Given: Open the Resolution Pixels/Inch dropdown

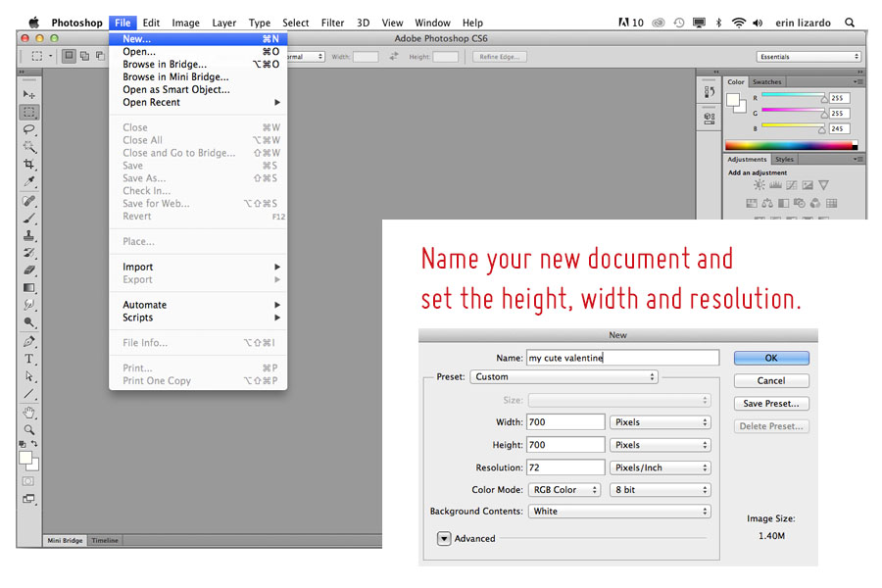Looking at the screenshot, I should 660,468.
